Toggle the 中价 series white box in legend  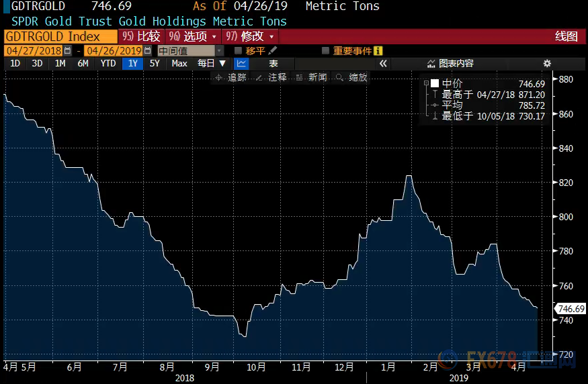pyautogui.click(x=435, y=83)
